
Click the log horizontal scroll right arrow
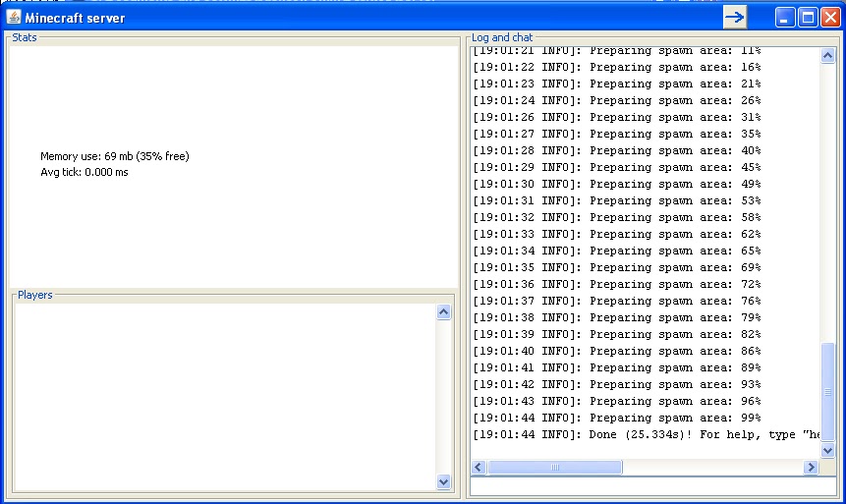(811, 468)
